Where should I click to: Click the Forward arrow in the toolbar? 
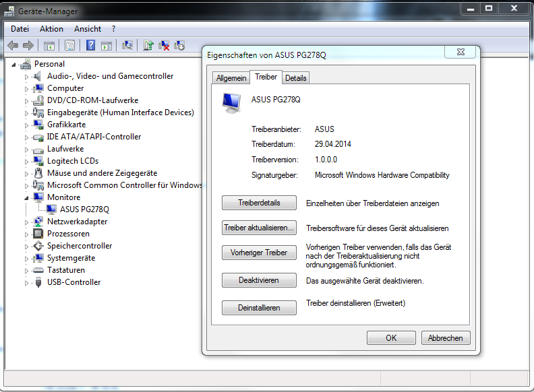[28, 45]
